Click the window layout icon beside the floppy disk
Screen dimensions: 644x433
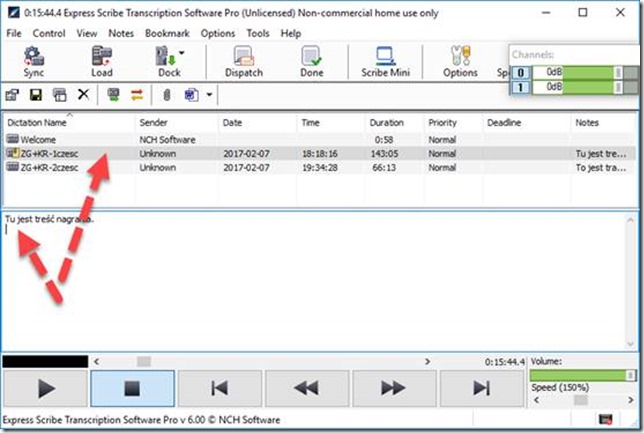tap(60, 95)
